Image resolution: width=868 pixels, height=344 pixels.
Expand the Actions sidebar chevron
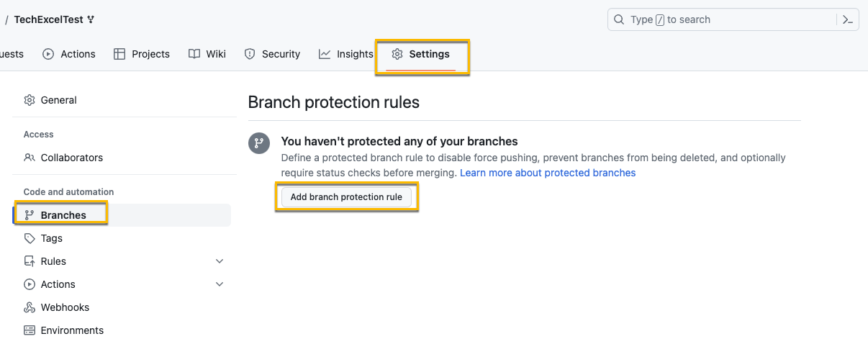pos(220,284)
